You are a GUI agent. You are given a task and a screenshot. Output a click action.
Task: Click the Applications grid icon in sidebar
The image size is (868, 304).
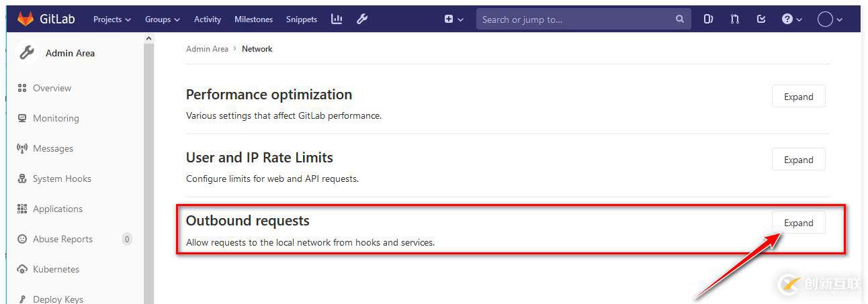click(x=21, y=209)
